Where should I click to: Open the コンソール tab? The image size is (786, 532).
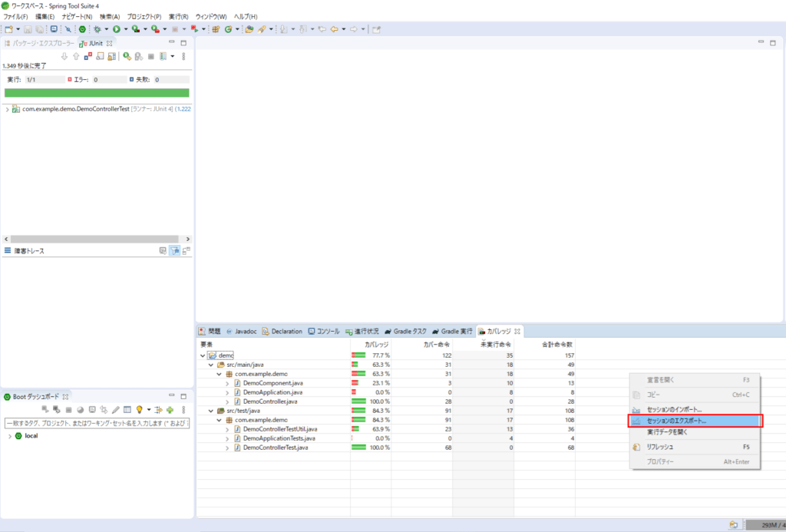tap(323, 332)
